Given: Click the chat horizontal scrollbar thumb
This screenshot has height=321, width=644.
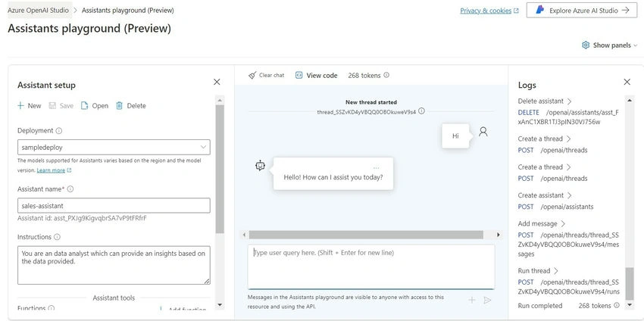Looking at the screenshot, I should 366,235.
